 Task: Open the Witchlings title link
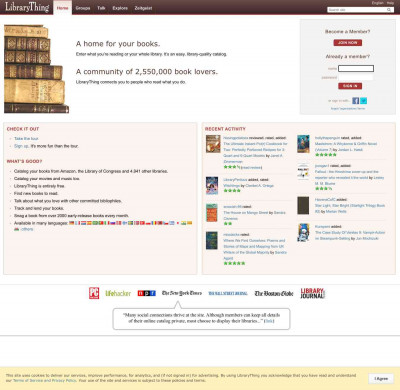[231, 186]
